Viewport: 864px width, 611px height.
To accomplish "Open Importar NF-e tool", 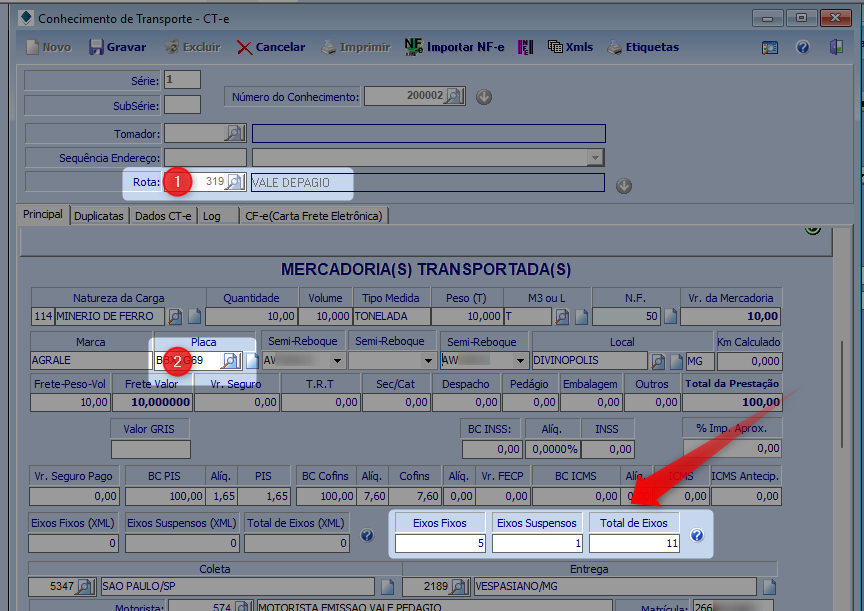I will coord(454,47).
